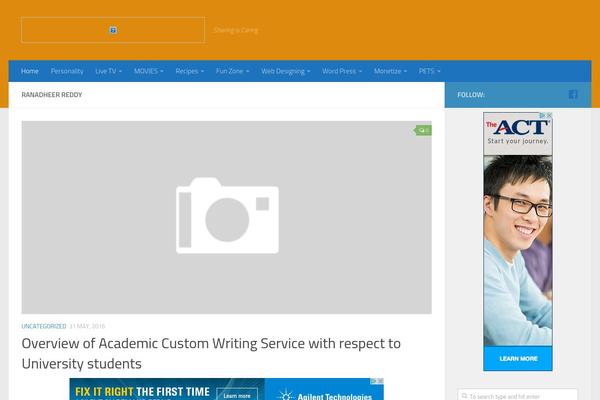Expand the PETS dropdown menu
Image resolution: width=600 pixels, height=400 pixels.
coord(430,71)
